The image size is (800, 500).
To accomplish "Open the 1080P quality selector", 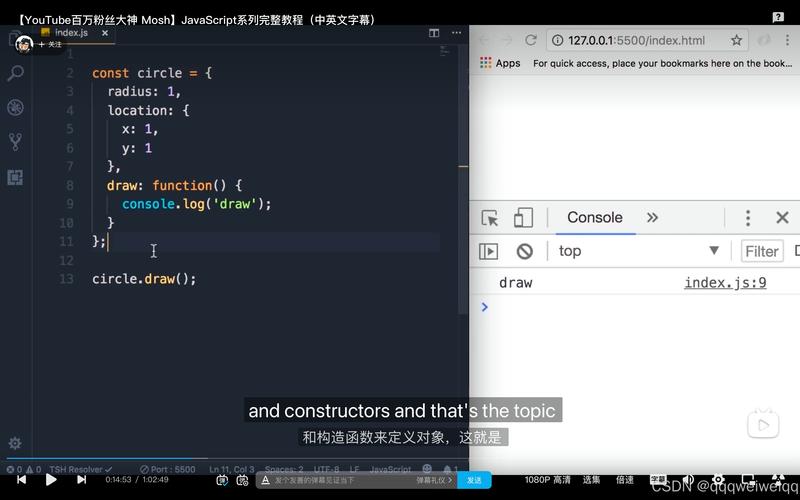I will [x=547, y=480].
